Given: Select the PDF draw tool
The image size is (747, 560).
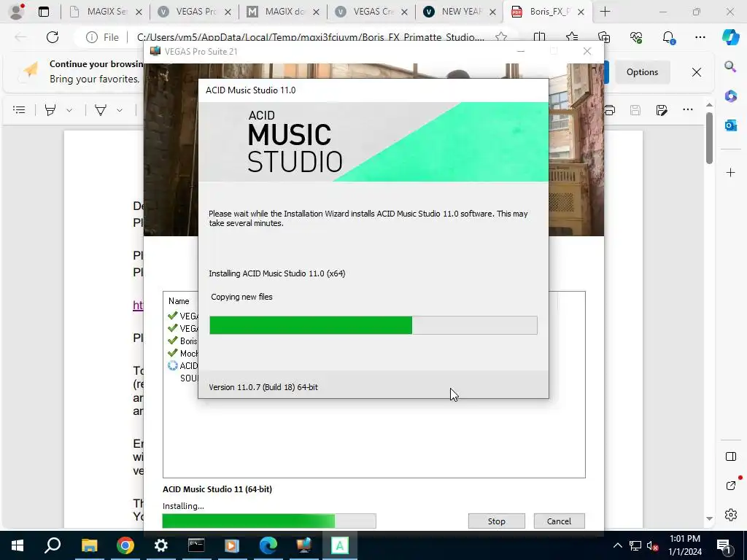Looking at the screenshot, I should (x=101, y=110).
